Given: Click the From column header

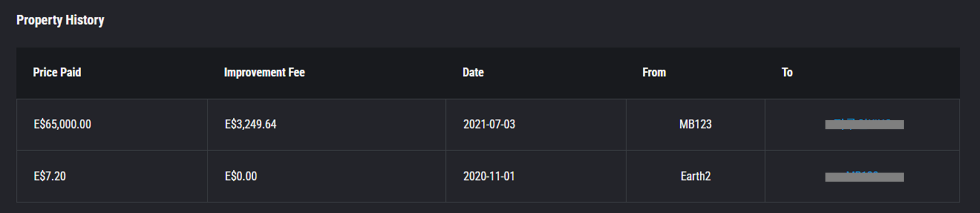Looking at the screenshot, I should tap(654, 72).
